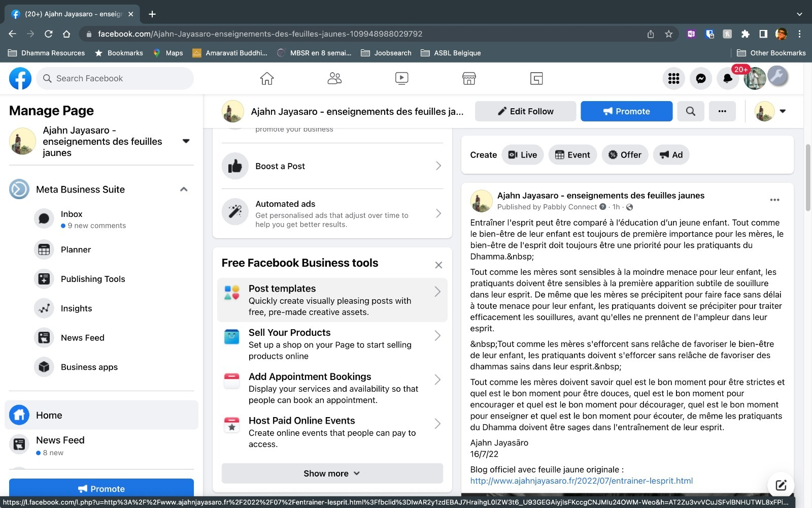Open News Feed with 8 new
This screenshot has width=812, height=508.
coord(101,445)
